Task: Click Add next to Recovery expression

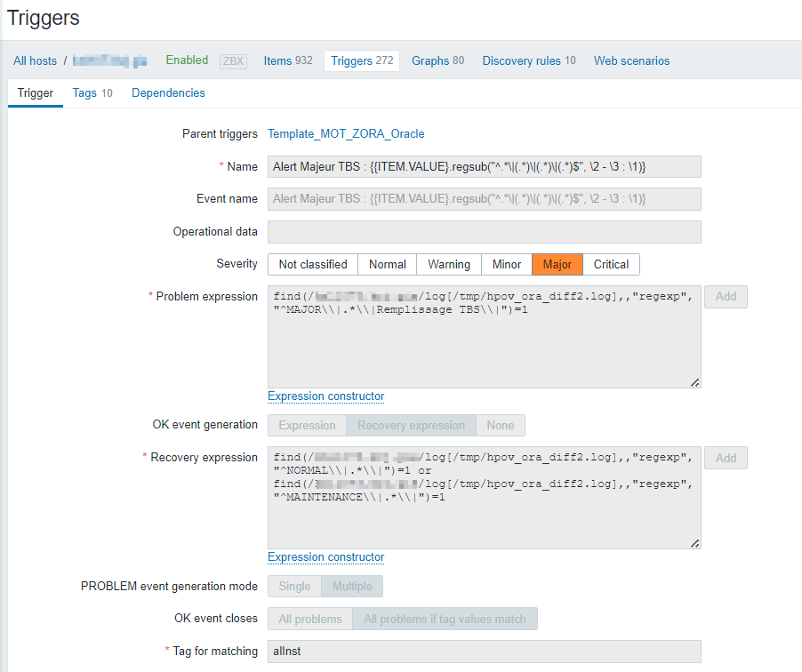Action: tap(726, 458)
